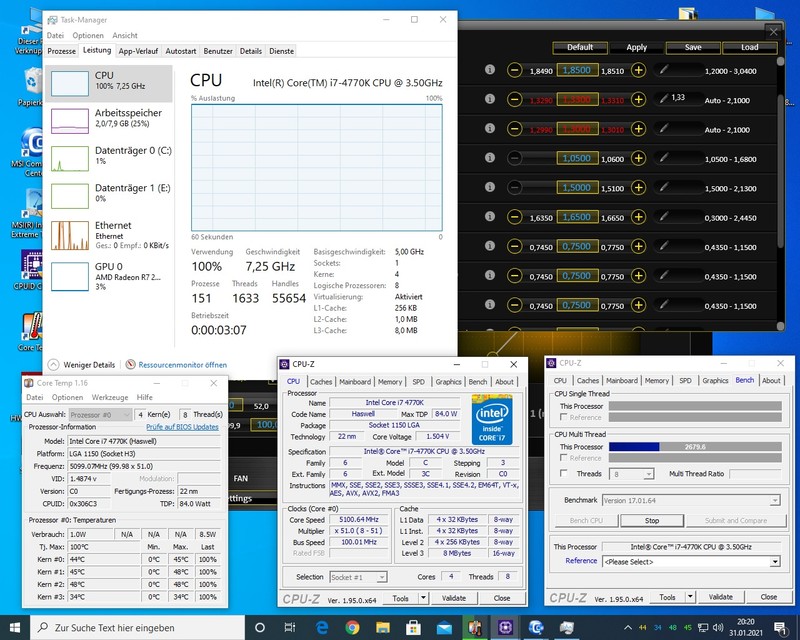Image resolution: width=800 pixels, height=640 pixels.
Task: Click the CPU Multi Thread progress bar
Action: pyautogui.click(x=695, y=447)
